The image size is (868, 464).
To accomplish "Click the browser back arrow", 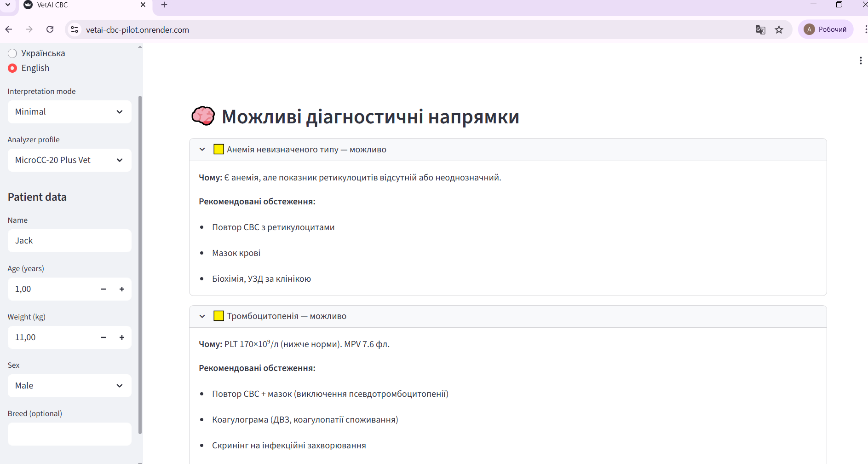I will [9, 29].
